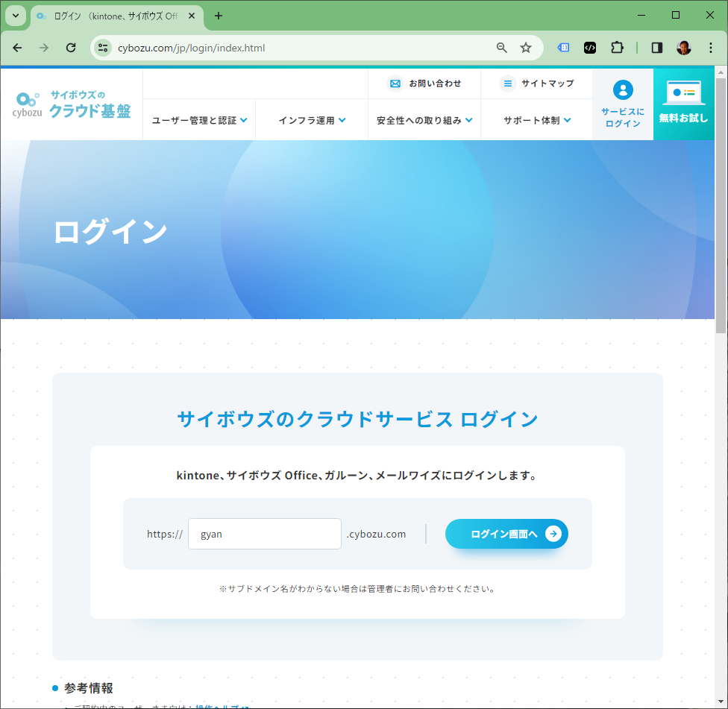Open the Chrome extensions puzzle icon
Viewport: 728px width, 709px height.
click(x=617, y=48)
